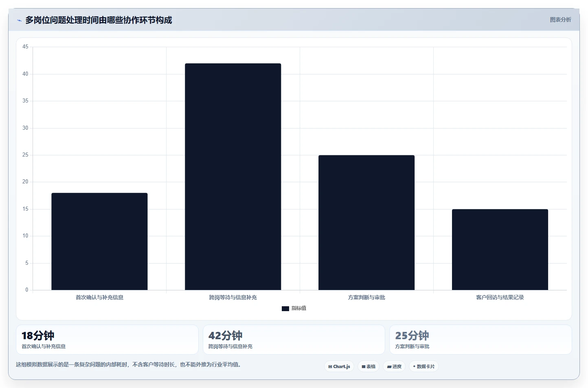Viewport: 588px width, 388px height.
Task: Click the 客户回访与结果记录 bar in the chart
Action: point(500,250)
